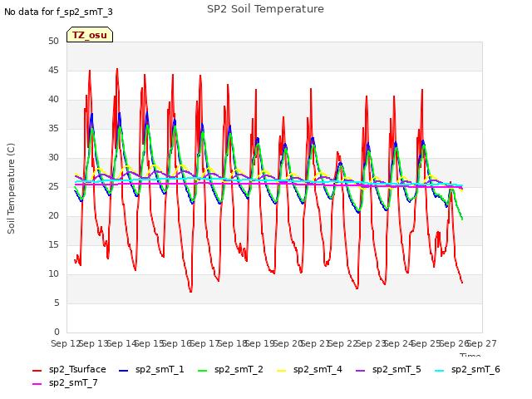Viewport: 532px width, 399px height.
Task: Toggle sp2_smT_6 series in legend
Action: pyautogui.click(x=467, y=369)
